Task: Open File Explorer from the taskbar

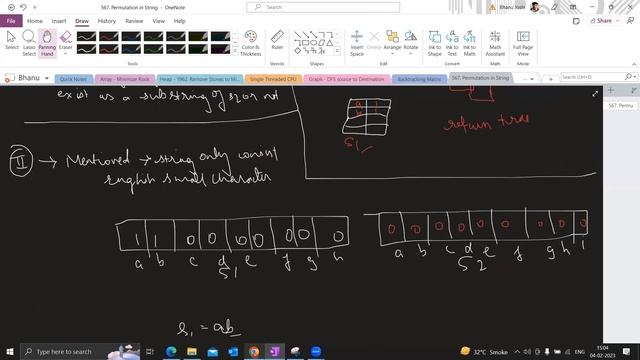Action: [192, 351]
